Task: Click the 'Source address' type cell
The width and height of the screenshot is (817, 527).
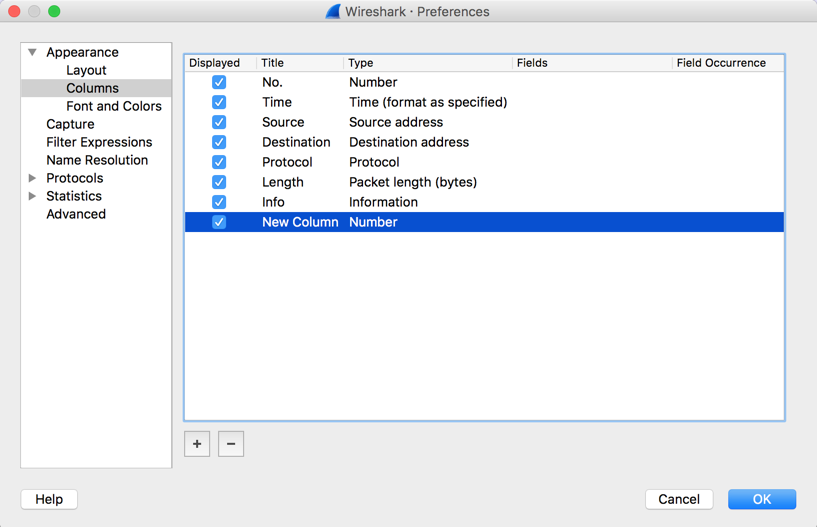Action: [396, 122]
